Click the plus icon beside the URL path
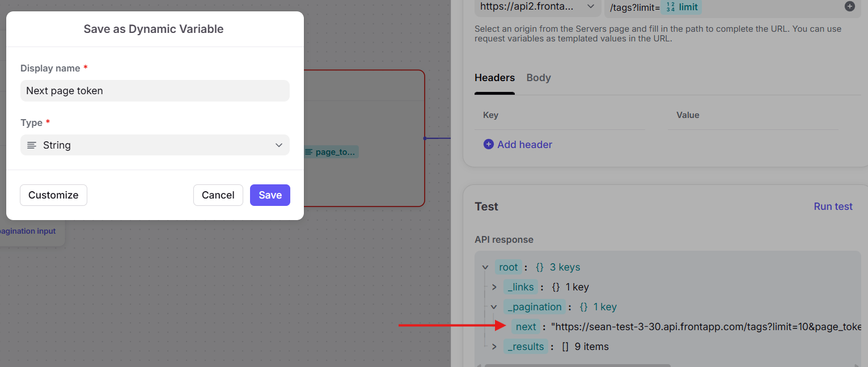The width and height of the screenshot is (868, 367). click(849, 7)
